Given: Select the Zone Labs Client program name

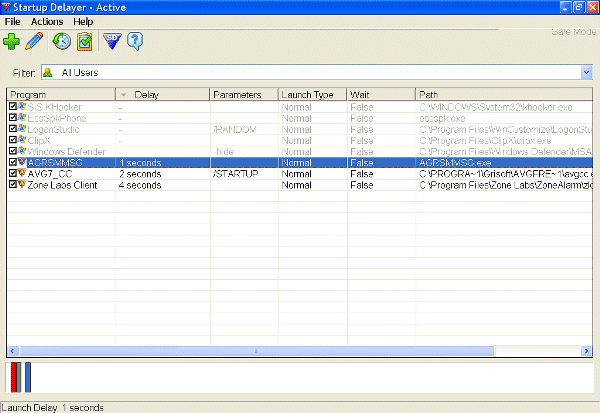Looking at the screenshot, I should pos(62,185).
